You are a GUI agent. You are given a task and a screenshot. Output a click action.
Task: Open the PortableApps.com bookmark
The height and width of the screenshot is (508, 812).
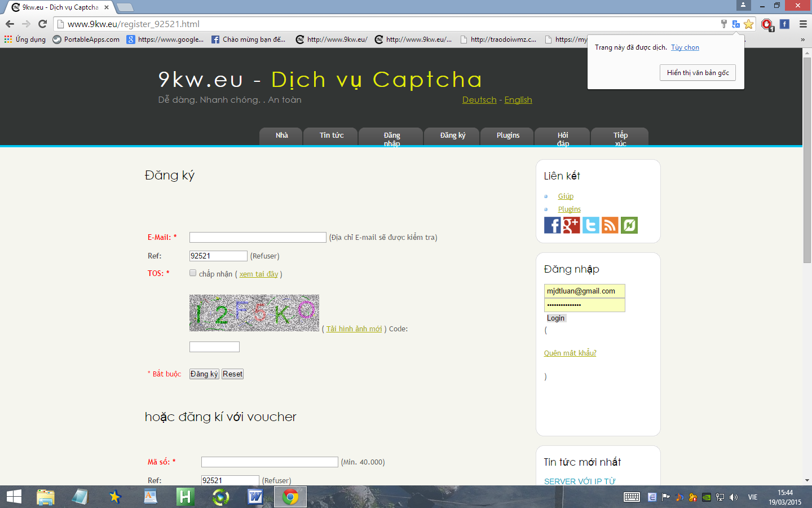pos(86,40)
